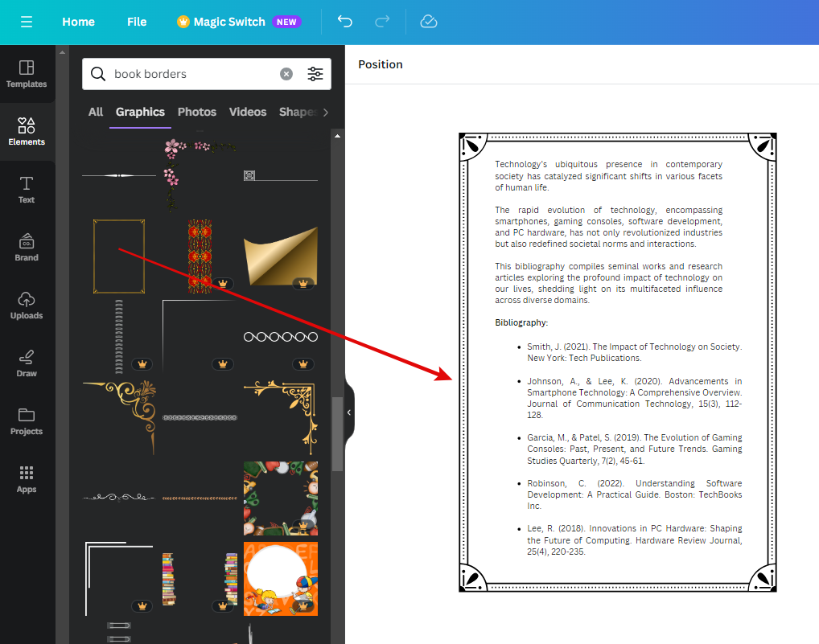This screenshot has width=819, height=644.
Task: Select the left gold swirl corner ornament
Action: coord(119,417)
